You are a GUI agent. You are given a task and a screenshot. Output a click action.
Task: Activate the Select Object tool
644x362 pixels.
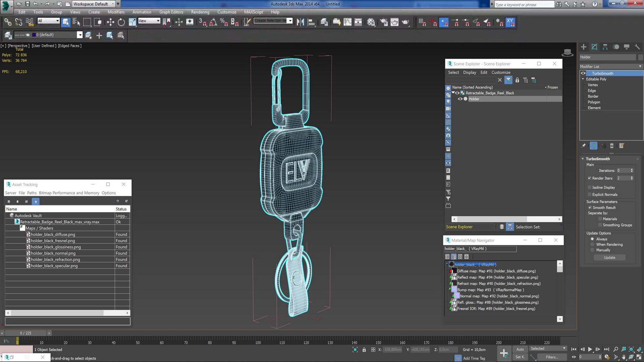[x=66, y=22]
